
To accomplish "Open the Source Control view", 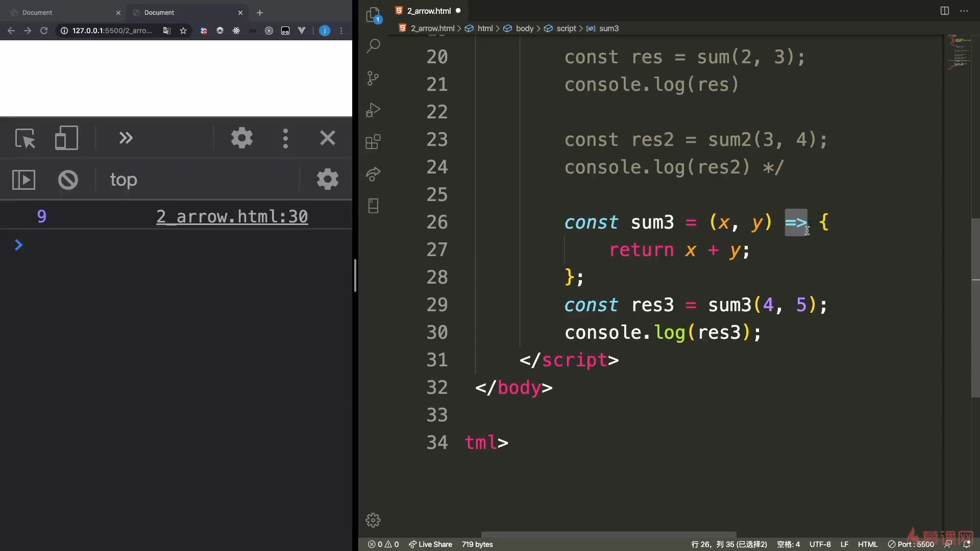I will coord(373,78).
